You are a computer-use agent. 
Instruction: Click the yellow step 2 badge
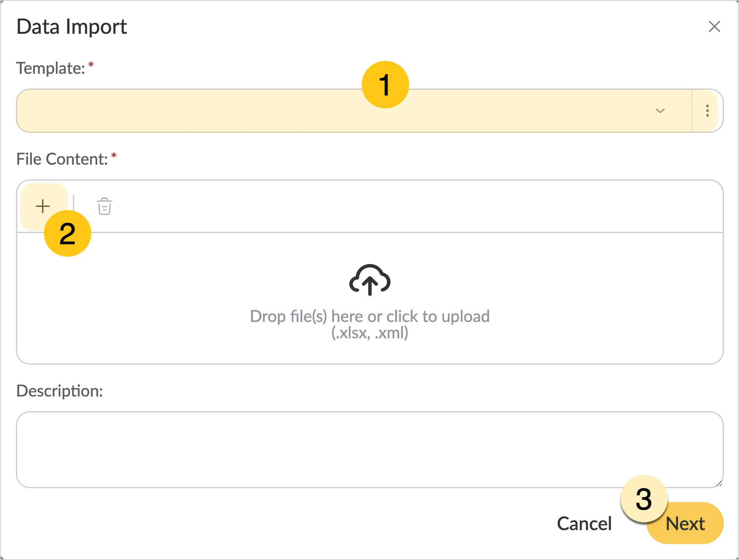click(x=68, y=233)
